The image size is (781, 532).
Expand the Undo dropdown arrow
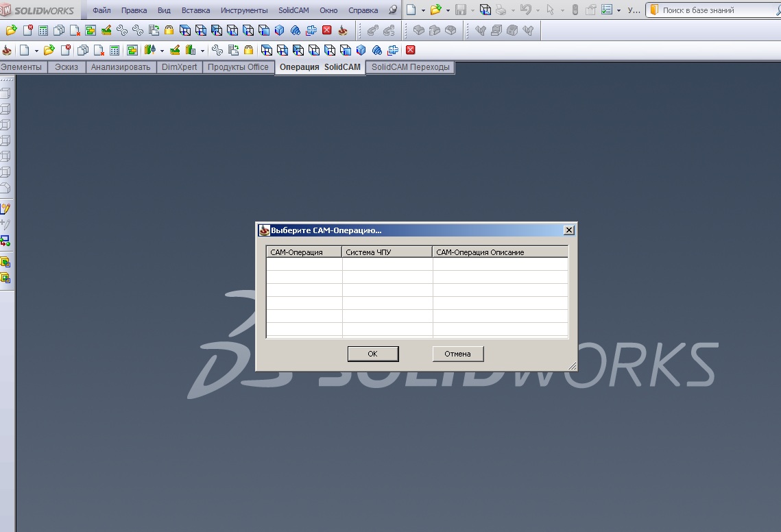pyautogui.click(x=538, y=10)
